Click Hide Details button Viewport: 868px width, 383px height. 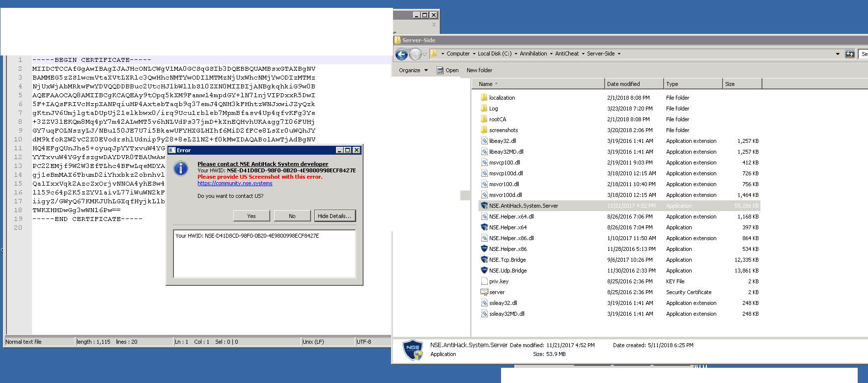335,216
